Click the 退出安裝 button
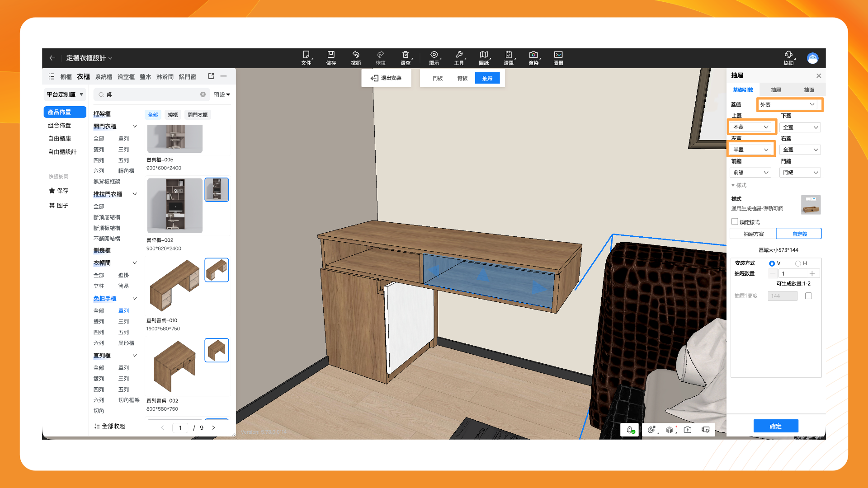Viewport: 868px width, 488px height. point(386,78)
